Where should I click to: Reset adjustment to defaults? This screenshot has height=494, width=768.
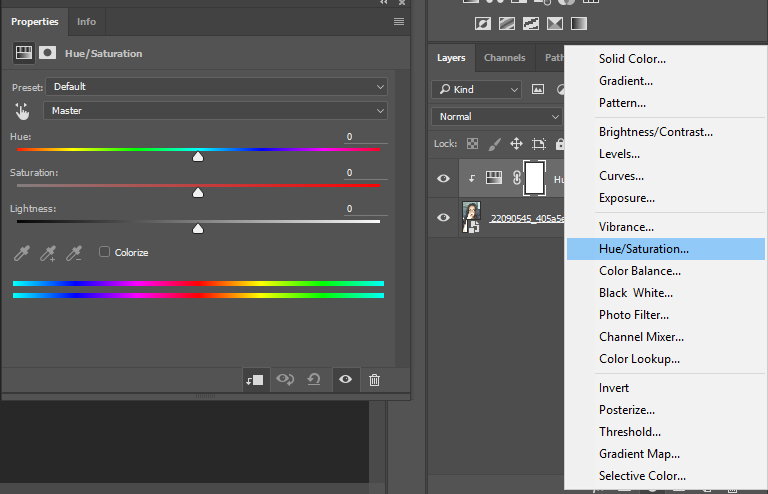(x=314, y=379)
